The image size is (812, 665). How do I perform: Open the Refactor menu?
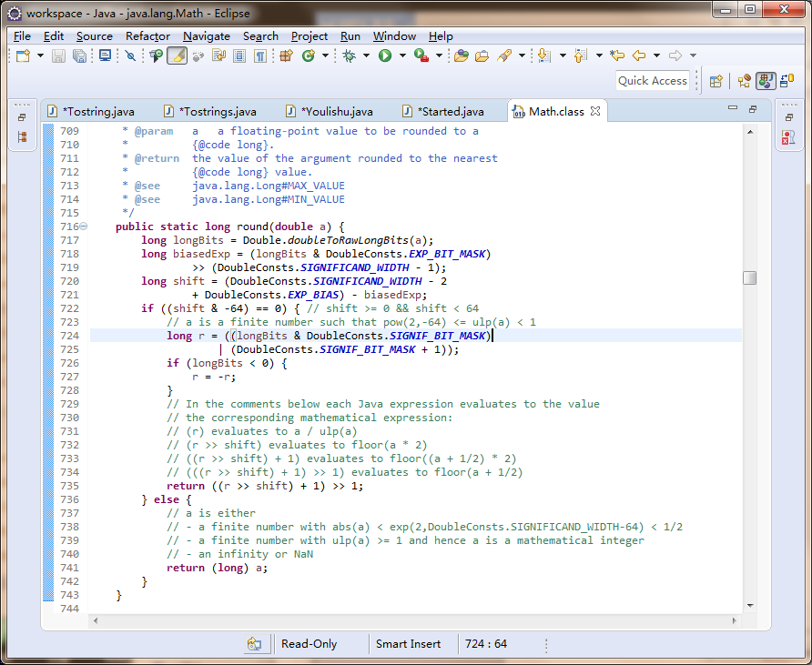point(147,36)
